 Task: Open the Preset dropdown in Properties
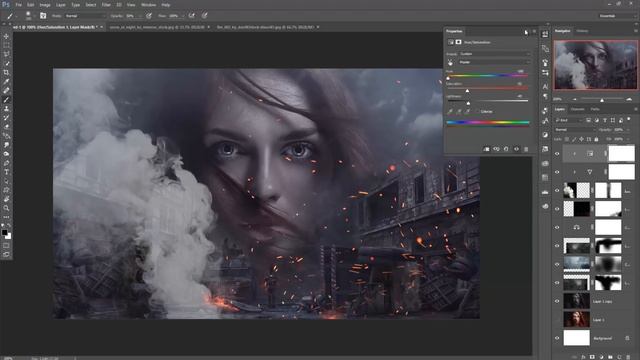tap(494, 54)
